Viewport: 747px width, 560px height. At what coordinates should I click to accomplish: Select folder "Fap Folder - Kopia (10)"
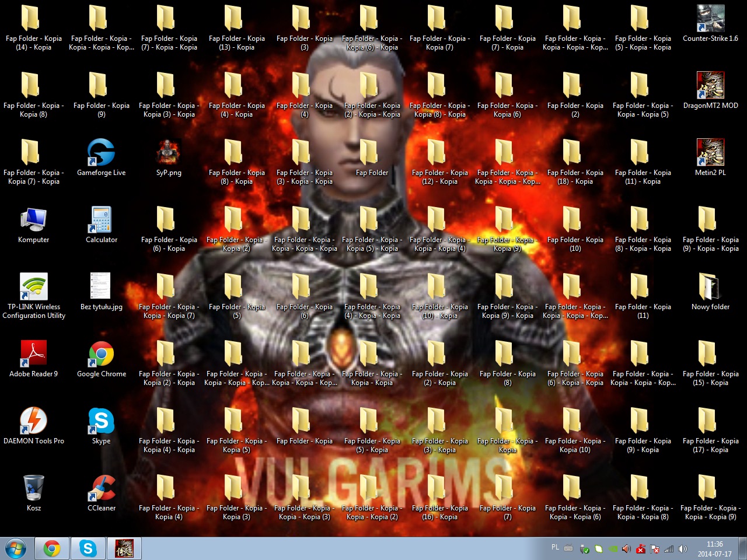(575, 229)
